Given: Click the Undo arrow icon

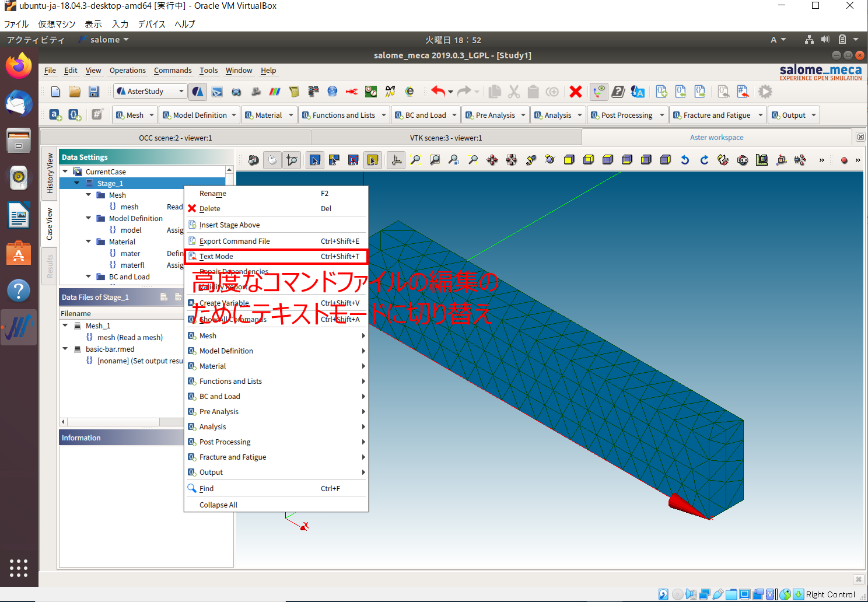Looking at the screenshot, I should [438, 92].
